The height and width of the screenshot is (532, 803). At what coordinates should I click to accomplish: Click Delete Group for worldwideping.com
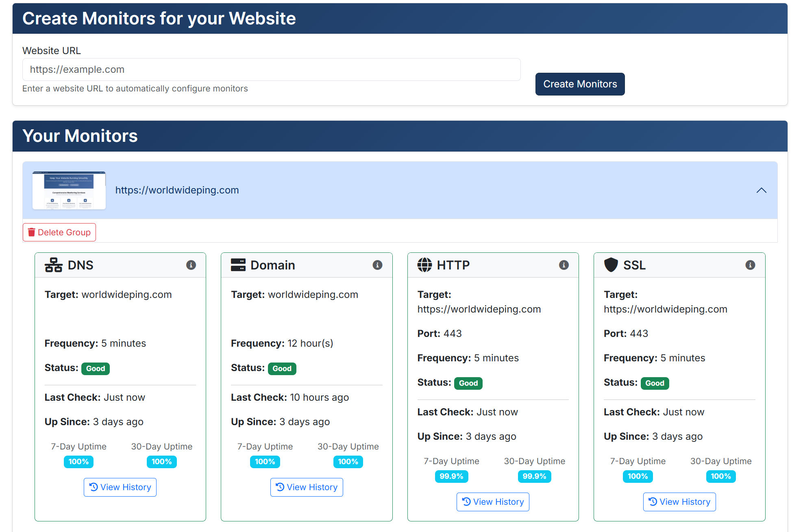pos(59,232)
